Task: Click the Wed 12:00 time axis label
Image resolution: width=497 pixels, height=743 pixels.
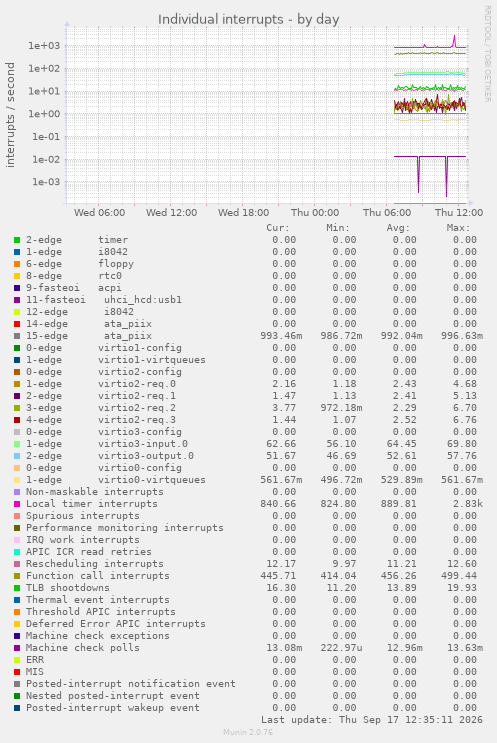Action: tap(172, 213)
